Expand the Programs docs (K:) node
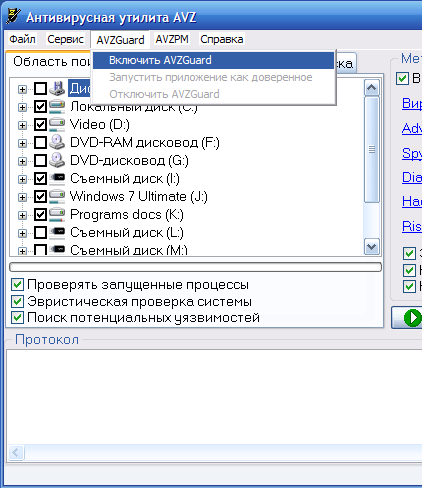 [22, 215]
